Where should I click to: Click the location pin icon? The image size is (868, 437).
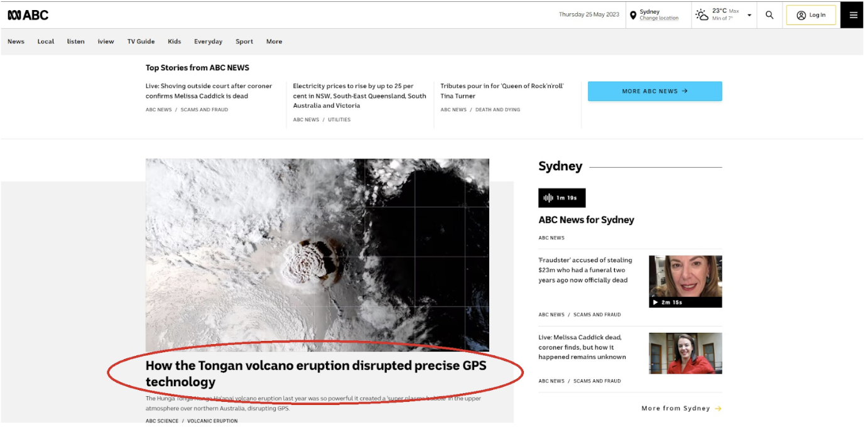coord(632,15)
